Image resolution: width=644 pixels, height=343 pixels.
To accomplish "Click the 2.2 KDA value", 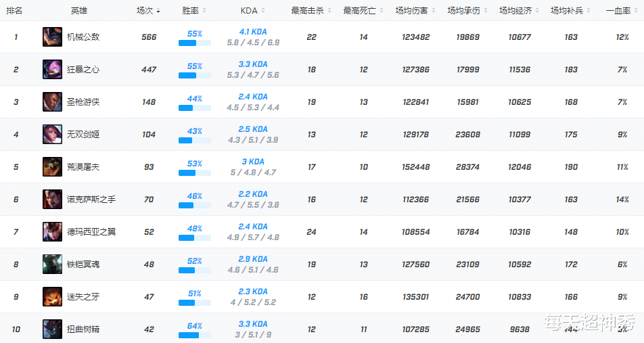I will 253,194.
